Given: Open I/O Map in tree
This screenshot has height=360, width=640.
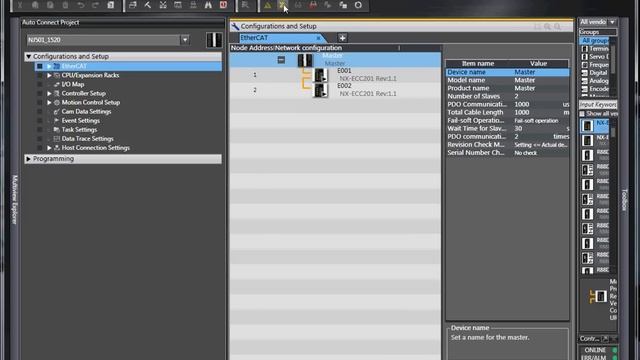Looking at the screenshot, I should click(x=73, y=84).
